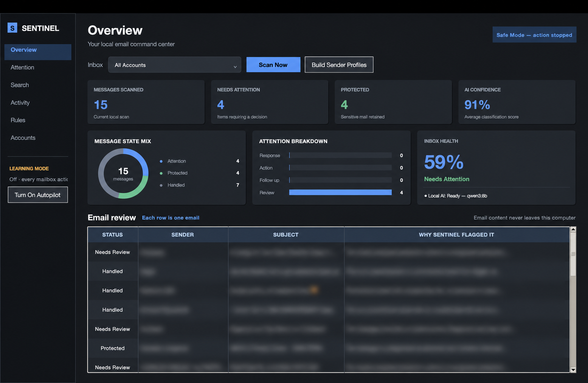
Task: Click the Subject column header
Action: click(x=286, y=235)
